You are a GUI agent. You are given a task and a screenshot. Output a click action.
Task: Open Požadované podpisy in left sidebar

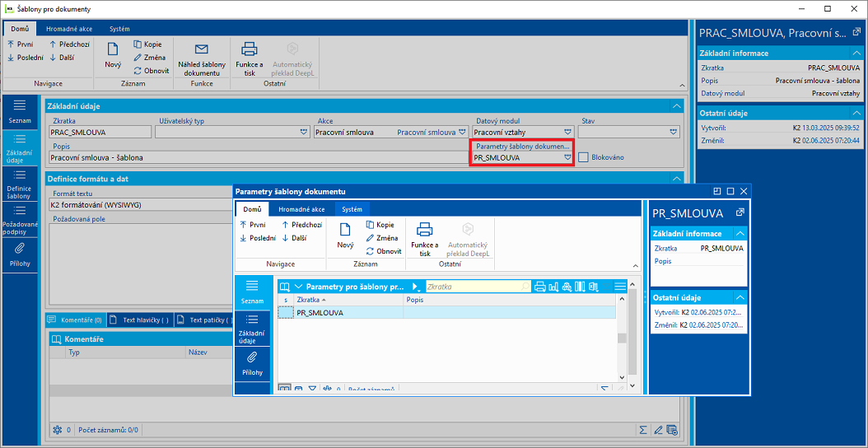20,219
